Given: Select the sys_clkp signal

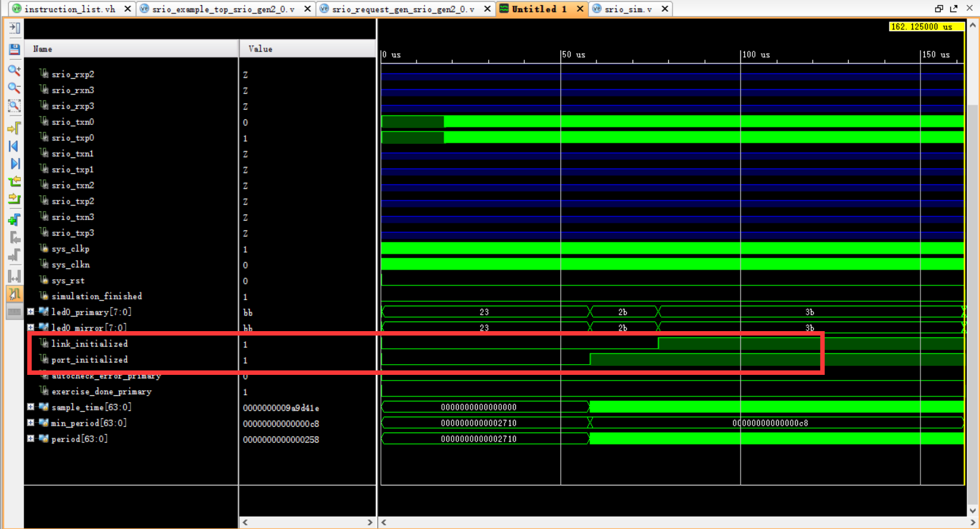Looking at the screenshot, I should tap(70, 249).
